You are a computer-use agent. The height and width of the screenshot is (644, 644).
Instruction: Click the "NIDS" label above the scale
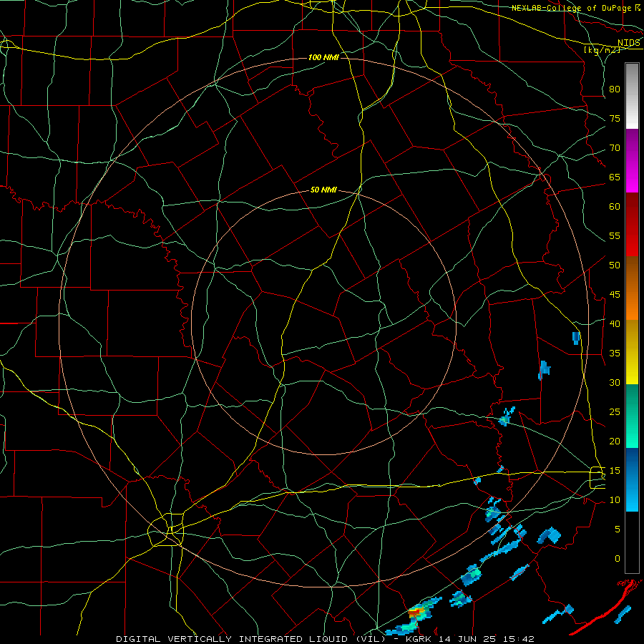pos(628,43)
